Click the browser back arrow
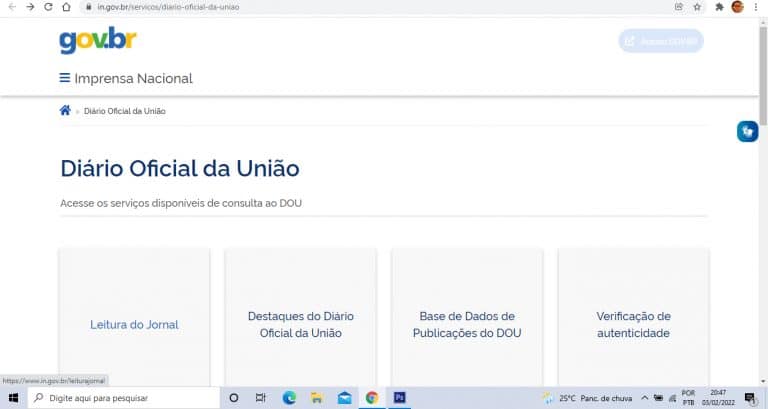Image resolution: width=768 pixels, height=409 pixels. [13, 7]
